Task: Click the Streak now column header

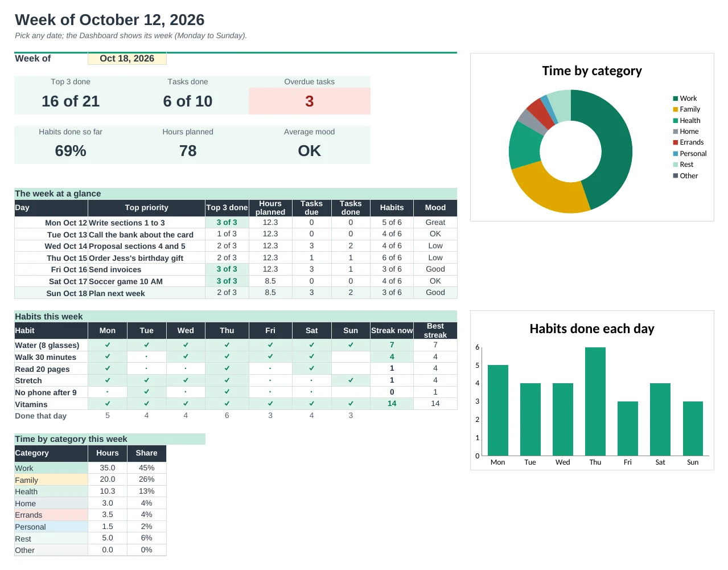Action: pyautogui.click(x=392, y=330)
